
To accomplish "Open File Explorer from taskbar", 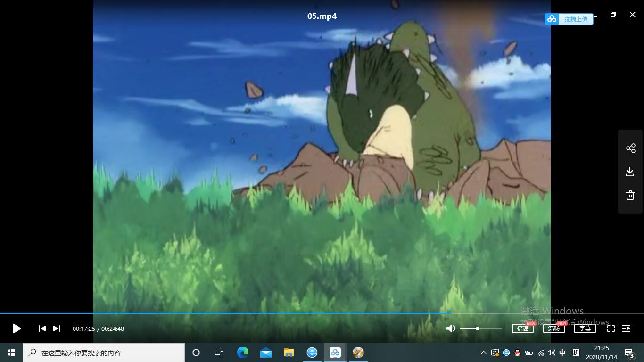I will tap(289, 353).
